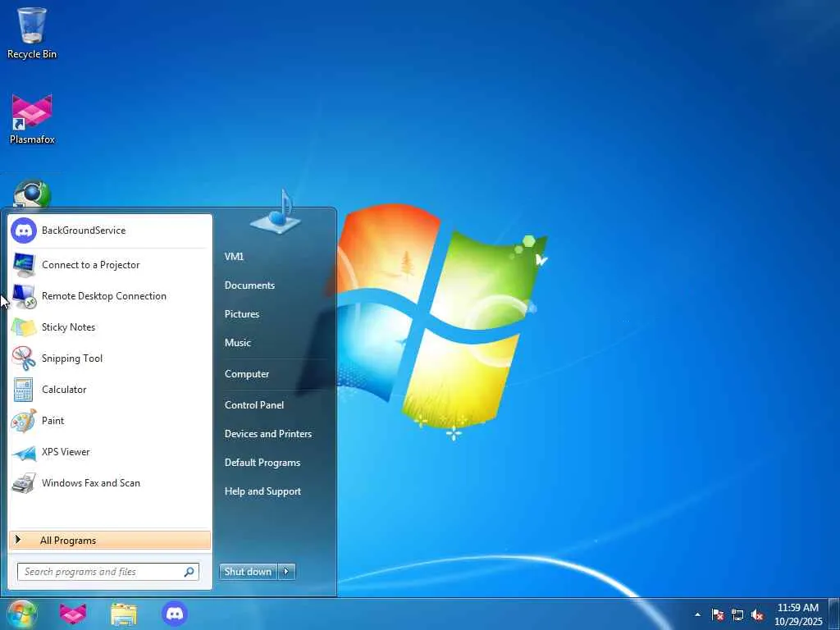Click the taskbar clock and date
Screen dimensions: 840x630
tap(798, 614)
